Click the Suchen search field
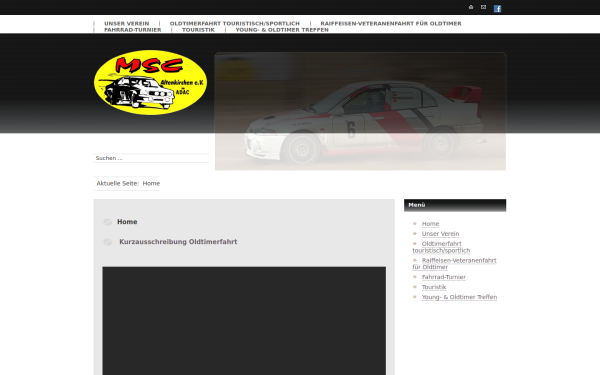This screenshot has height=375, width=600. coord(151,158)
